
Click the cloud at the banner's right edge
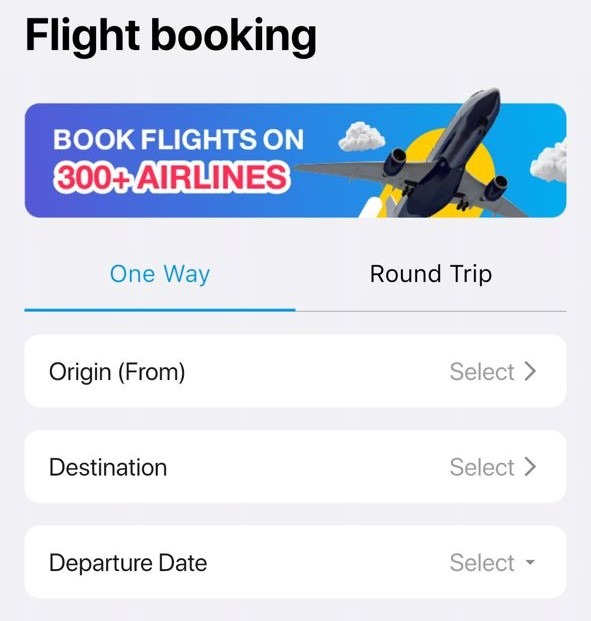coord(549,162)
